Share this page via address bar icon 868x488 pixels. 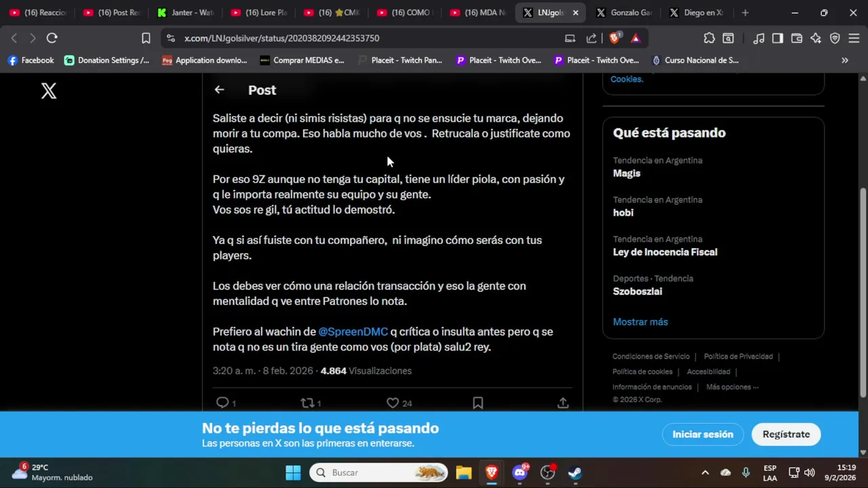[591, 38]
